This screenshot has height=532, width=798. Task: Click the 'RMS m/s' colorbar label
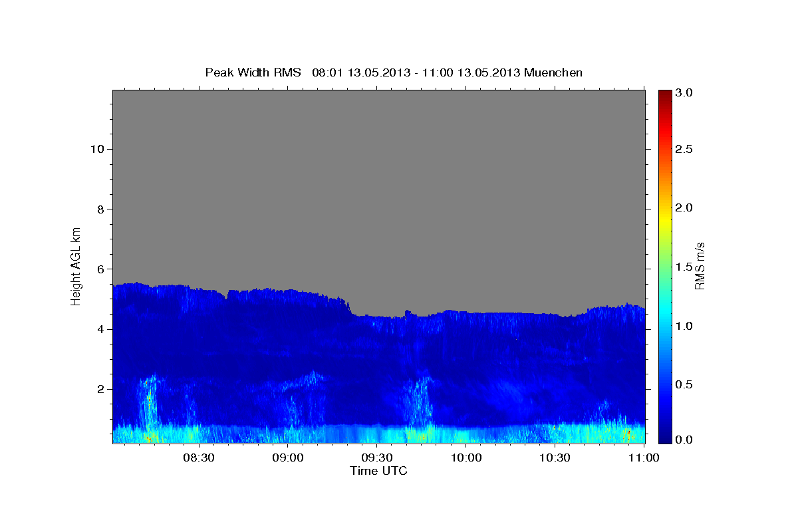tap(700, 266)
